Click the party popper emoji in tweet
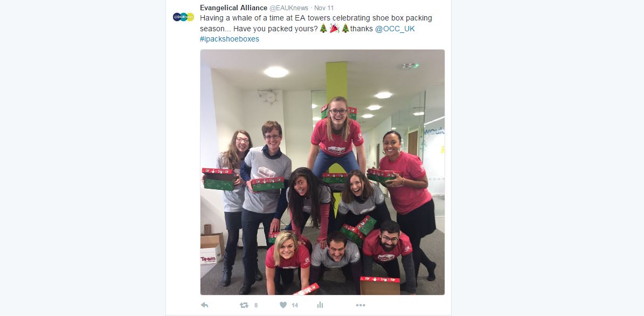 (334, 29)
